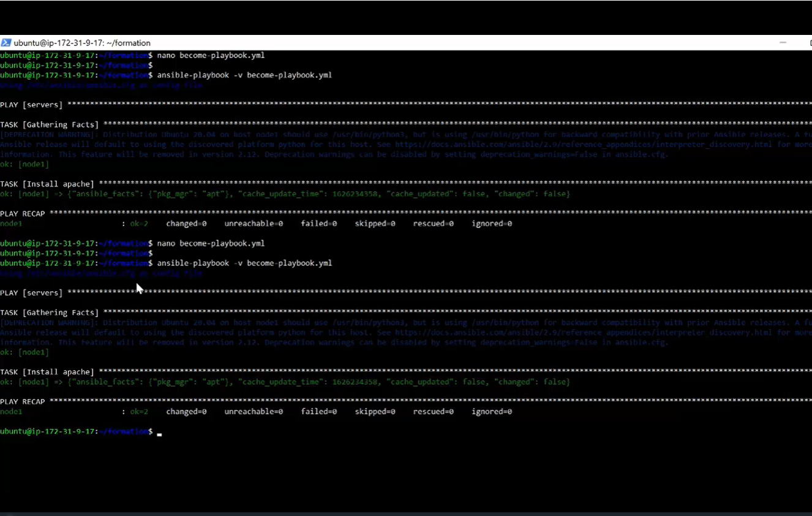Click 'skipped=0' in the first recap line
Screen dimensions: 812x516
tap(374, 223)
